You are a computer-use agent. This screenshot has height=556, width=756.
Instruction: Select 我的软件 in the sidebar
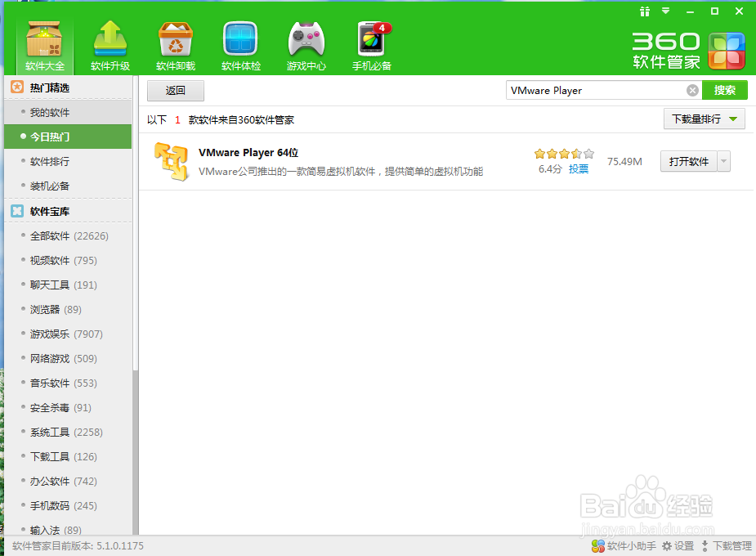68,112
